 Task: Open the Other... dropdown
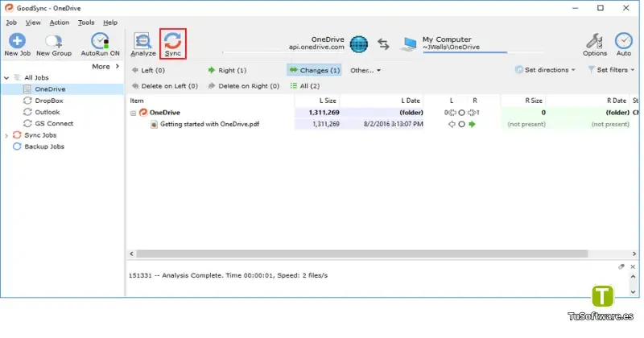365,70
